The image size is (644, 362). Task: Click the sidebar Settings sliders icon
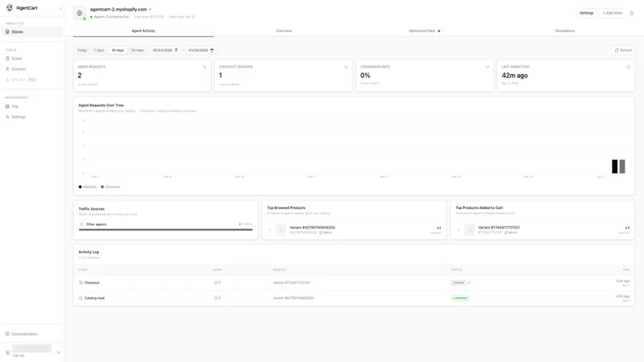[x=7, y=117]
